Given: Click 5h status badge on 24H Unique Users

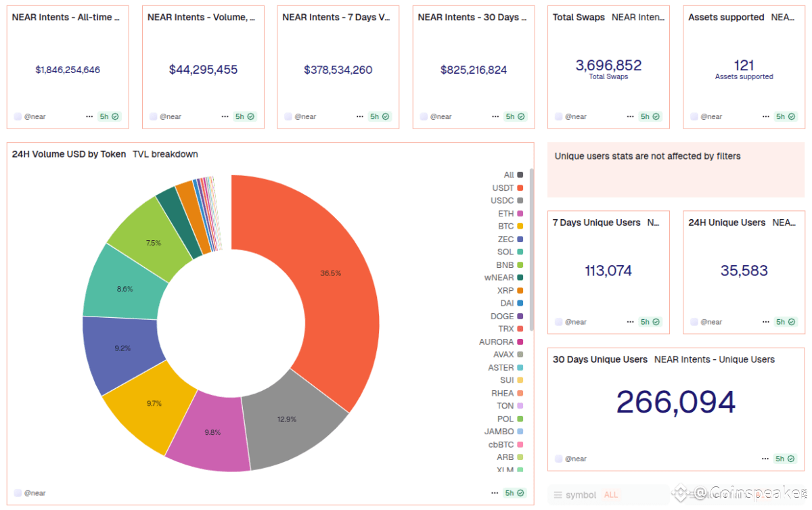Looking at the screenshot, I should 785,322.
